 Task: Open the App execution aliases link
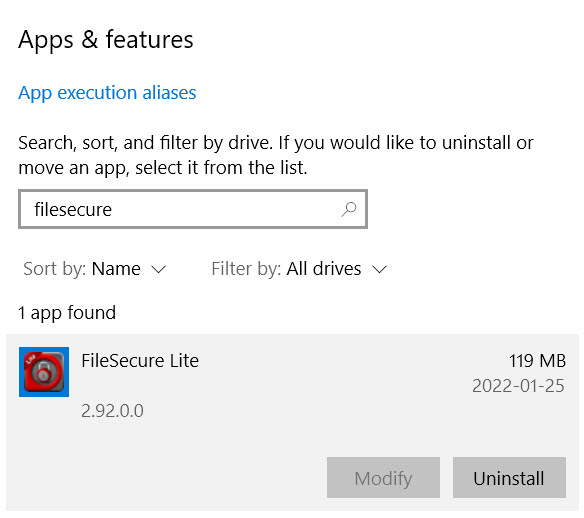click(x=107, y=93)
